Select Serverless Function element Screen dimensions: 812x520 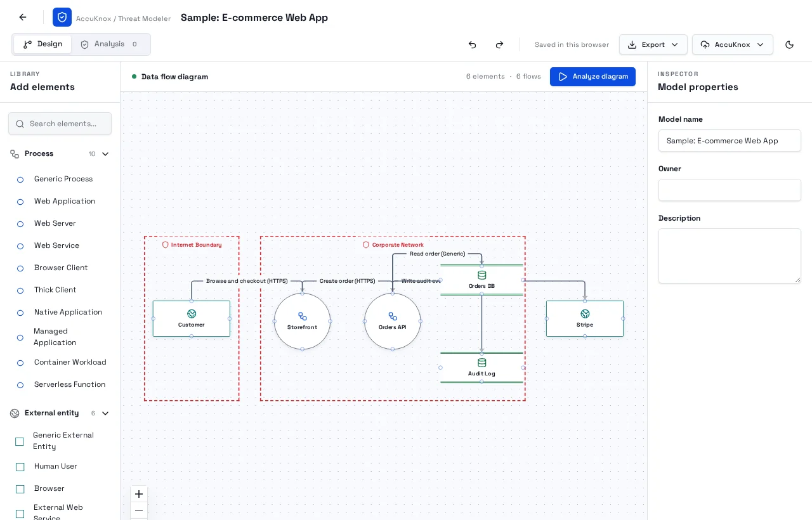pyautogui.click(x=60, y=385)
